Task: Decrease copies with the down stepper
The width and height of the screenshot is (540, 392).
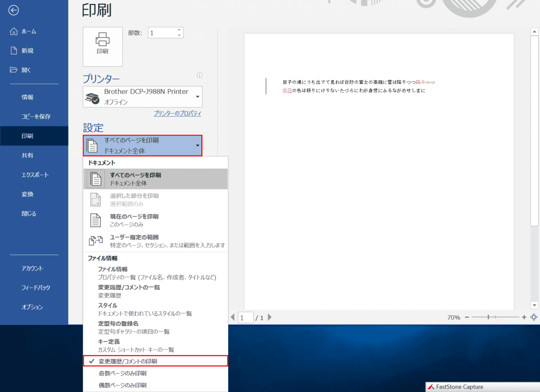Action: coord(179,36)
